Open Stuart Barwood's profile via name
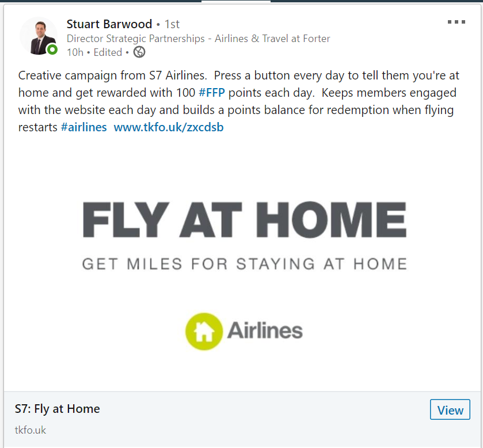 point(109,24)
